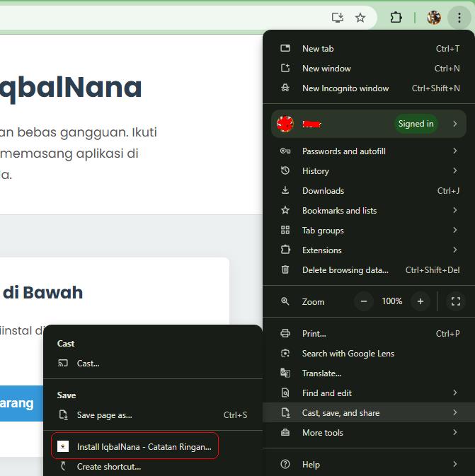Click the Cast screen icon in submenu
475x476 pixels.
(63, 363)
